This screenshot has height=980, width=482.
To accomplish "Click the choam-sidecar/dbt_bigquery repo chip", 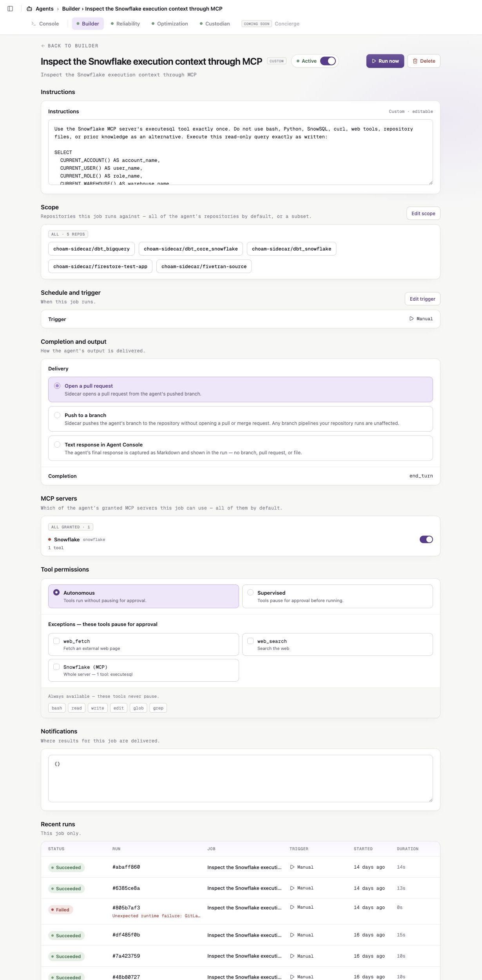I will [91, 249].
